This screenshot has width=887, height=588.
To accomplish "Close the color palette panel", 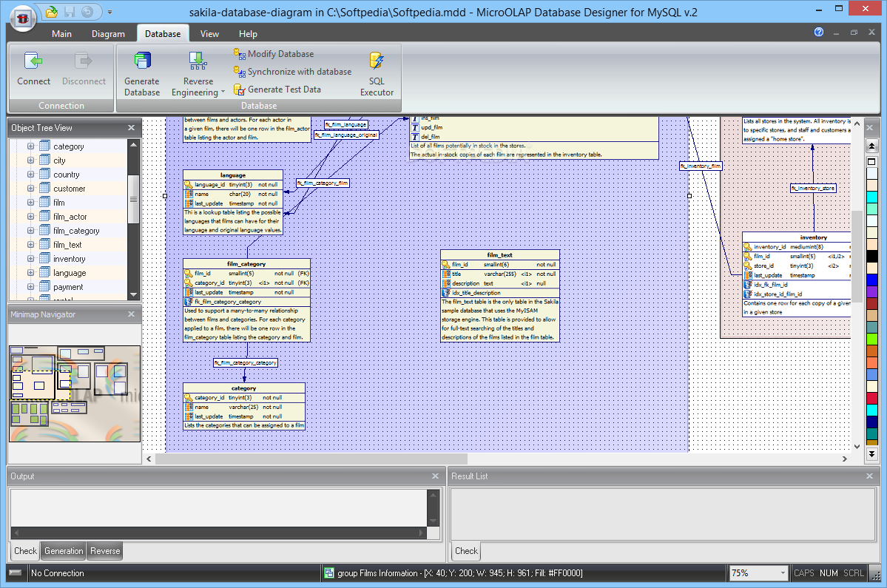I will pos(870,128).
